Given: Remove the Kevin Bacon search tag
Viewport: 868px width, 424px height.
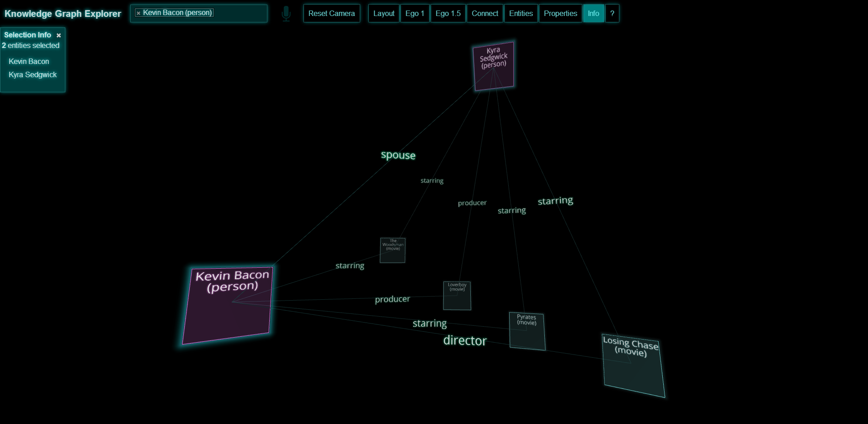Looking at the screenshot, I should tap(138, 13).
